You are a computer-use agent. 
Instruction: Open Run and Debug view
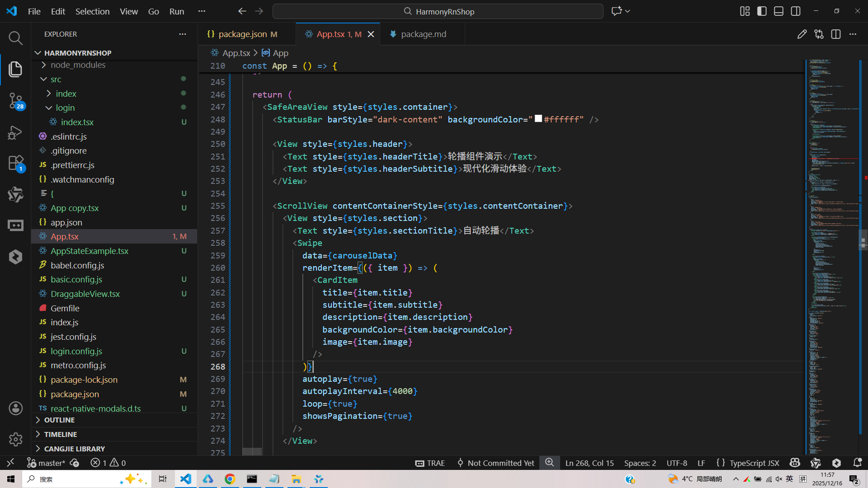click(15, 132)
